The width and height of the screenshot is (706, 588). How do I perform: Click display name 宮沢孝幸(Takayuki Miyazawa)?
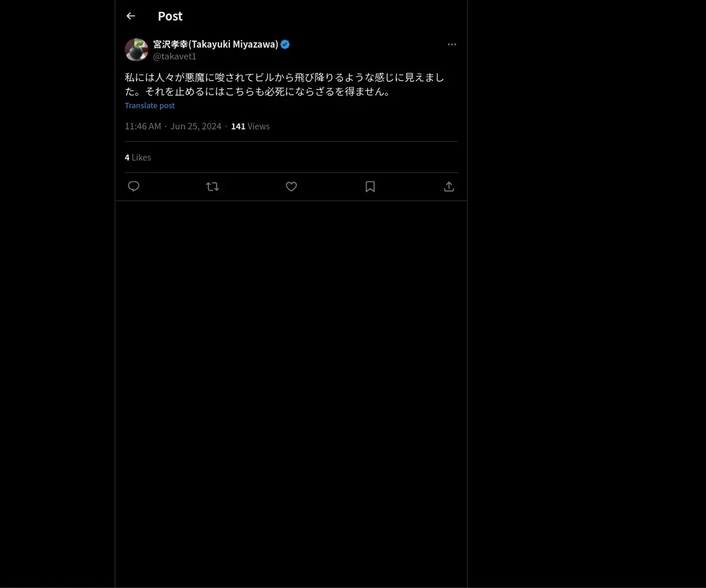coord(215,44)
